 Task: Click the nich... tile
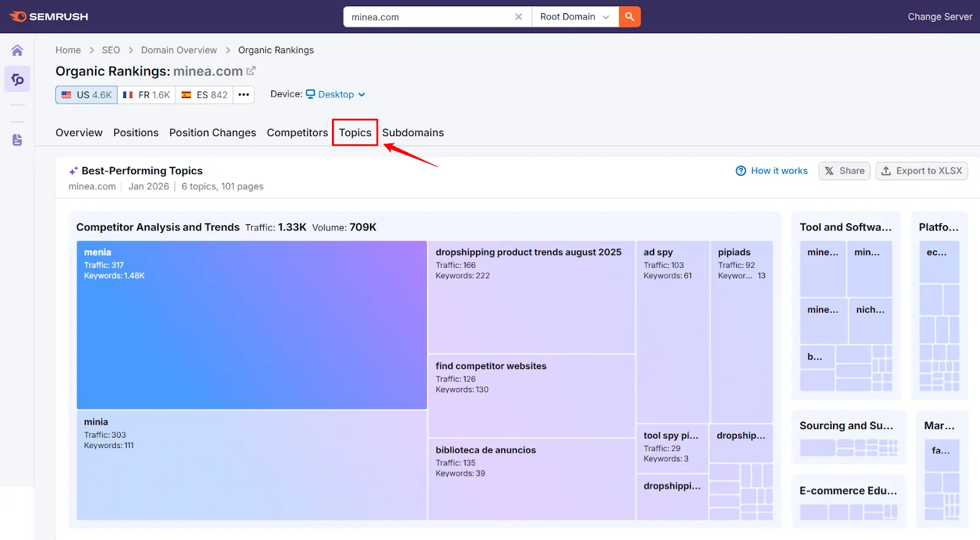(x=870, y=321)
